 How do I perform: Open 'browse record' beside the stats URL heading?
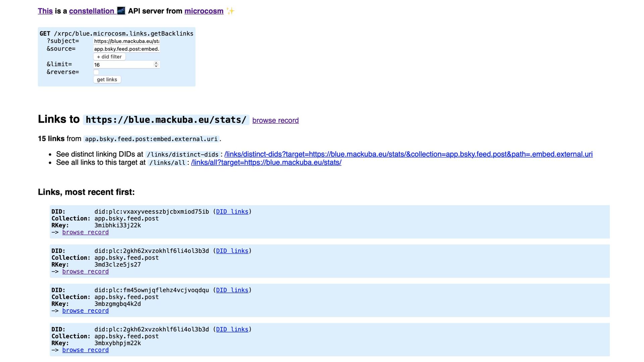click(275, 120)
